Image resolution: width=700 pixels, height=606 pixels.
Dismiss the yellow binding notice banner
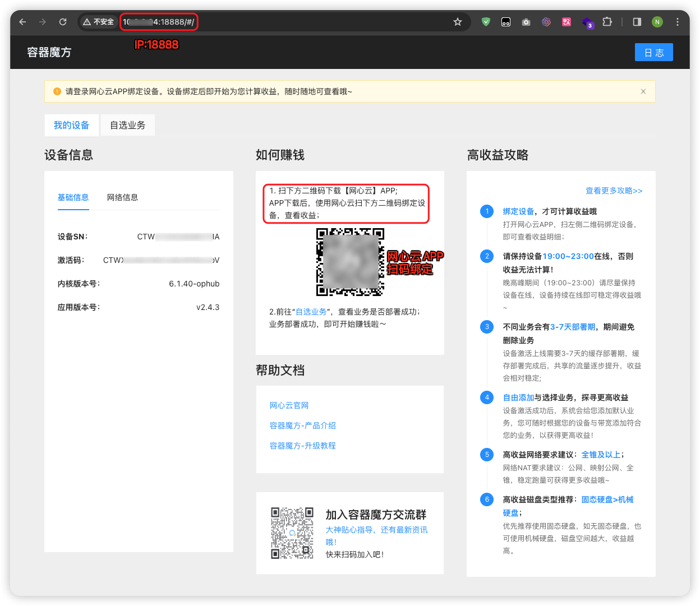(643, 91)
